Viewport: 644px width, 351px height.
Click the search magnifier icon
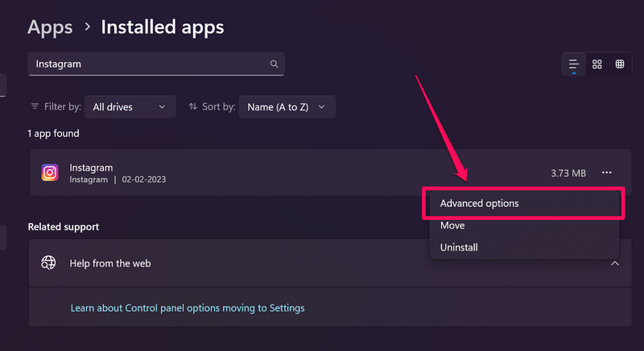pyautogui.click(x=274, y=64)
